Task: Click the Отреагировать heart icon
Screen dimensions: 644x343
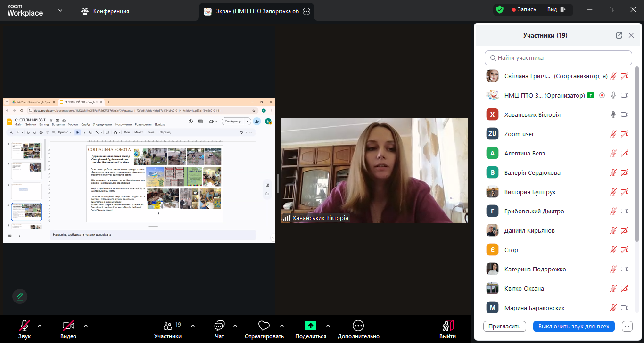Action: (264, 326)
